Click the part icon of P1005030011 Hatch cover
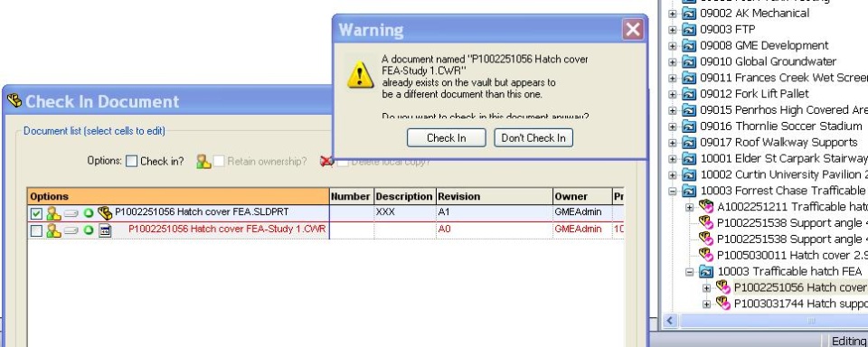This screenshot has height=347, width=868. [x=706, y=255]
